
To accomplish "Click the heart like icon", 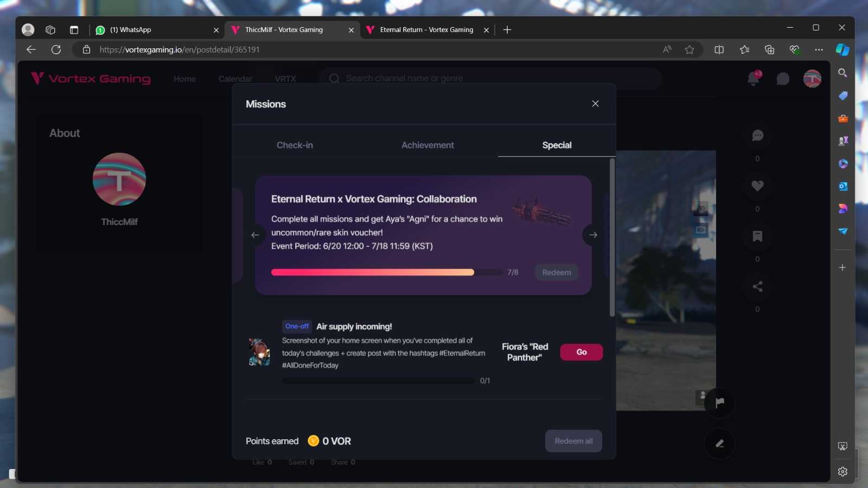I will click(x=757, y=185).
